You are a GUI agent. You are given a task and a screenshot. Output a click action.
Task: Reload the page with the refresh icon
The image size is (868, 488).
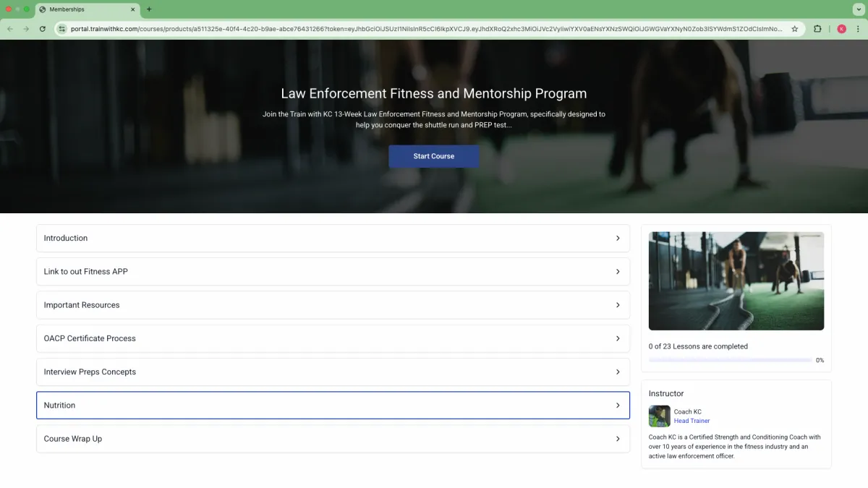pyautogui.click(x=43, y=29)
